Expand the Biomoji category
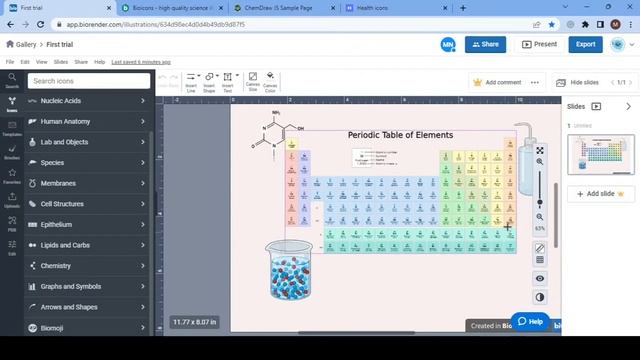Screen dimensions: 640x360 click(x=87, y=328)
